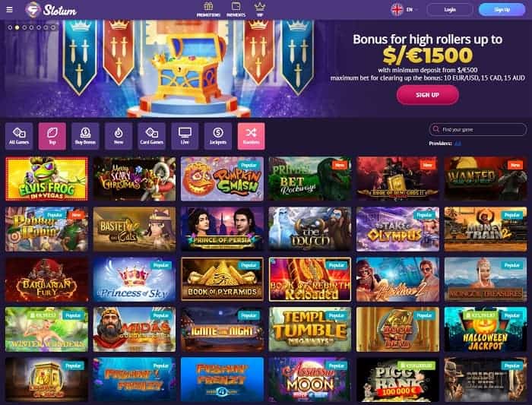532x405 pixels.
Task: Open the hamburger menu icon
Action: [9, 9]
